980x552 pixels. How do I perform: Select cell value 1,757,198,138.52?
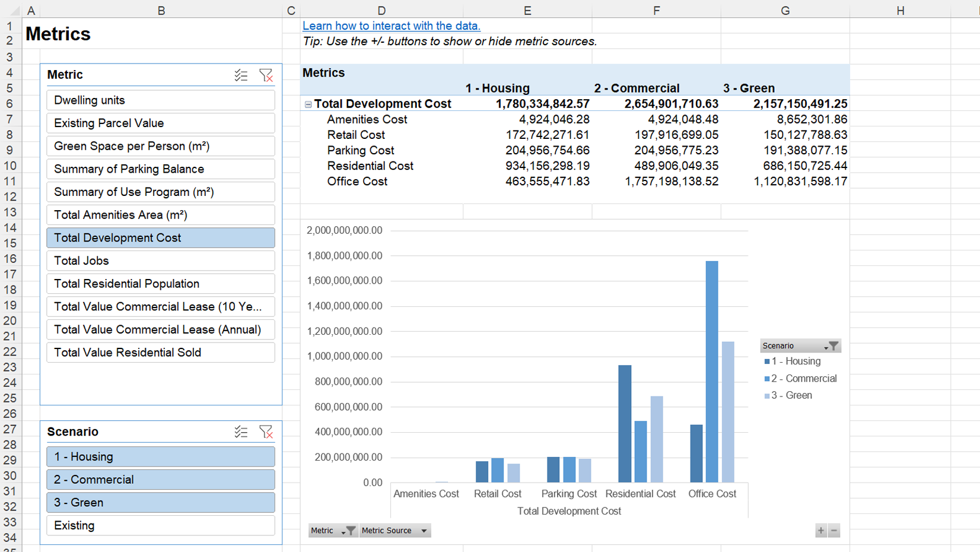tap(672, 182)
